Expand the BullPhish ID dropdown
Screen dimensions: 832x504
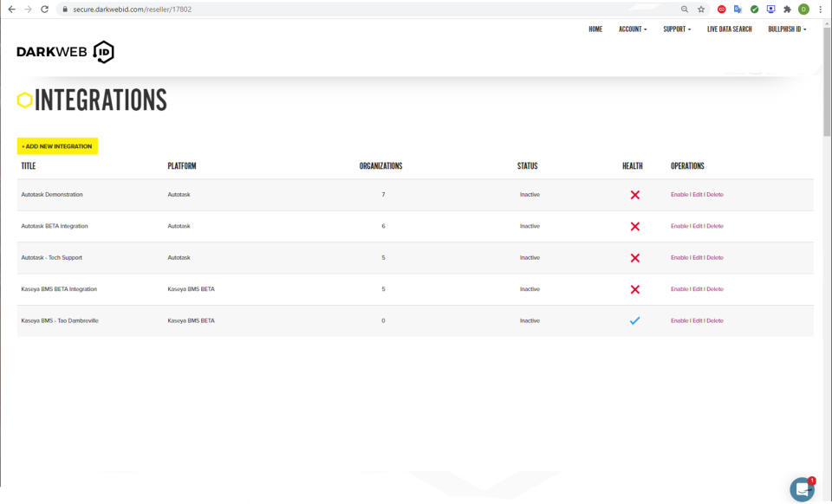(787, 29)
